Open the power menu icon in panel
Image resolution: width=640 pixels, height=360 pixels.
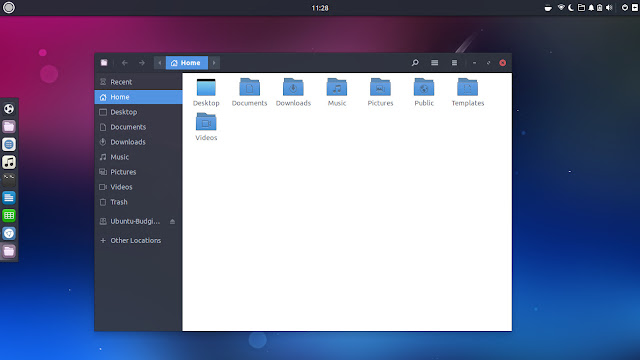[x=625, y=8]
